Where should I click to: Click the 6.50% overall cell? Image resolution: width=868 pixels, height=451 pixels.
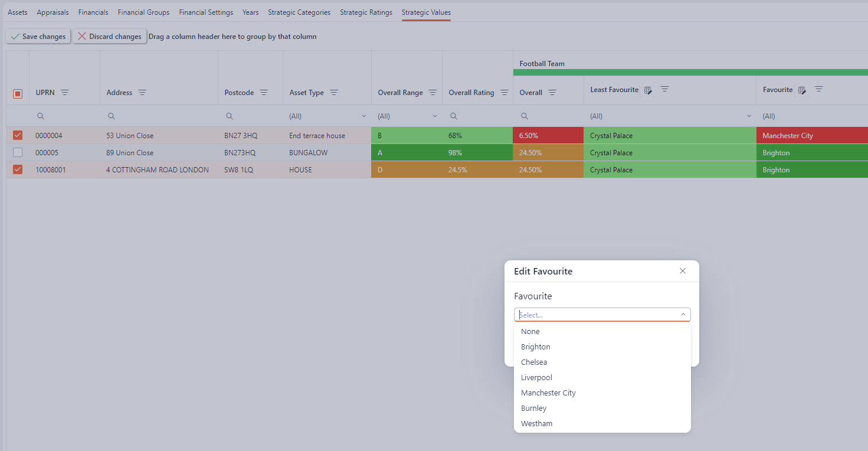pyautogui.click(x=549, y=136)
